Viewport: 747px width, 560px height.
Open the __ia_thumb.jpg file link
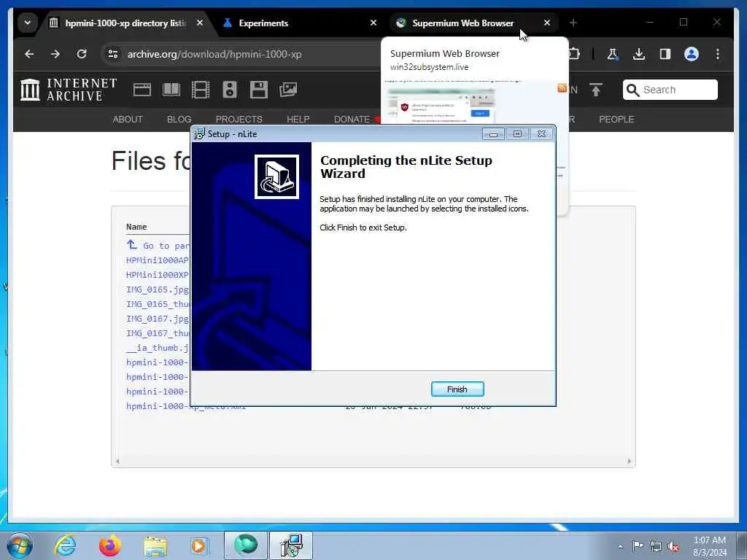(x=158, y=348)
